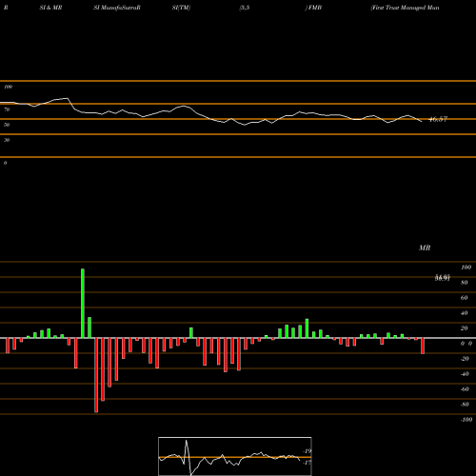Click the 'SI & MR' header label
This screenshot has height=476, width=476.
point(50,8)
